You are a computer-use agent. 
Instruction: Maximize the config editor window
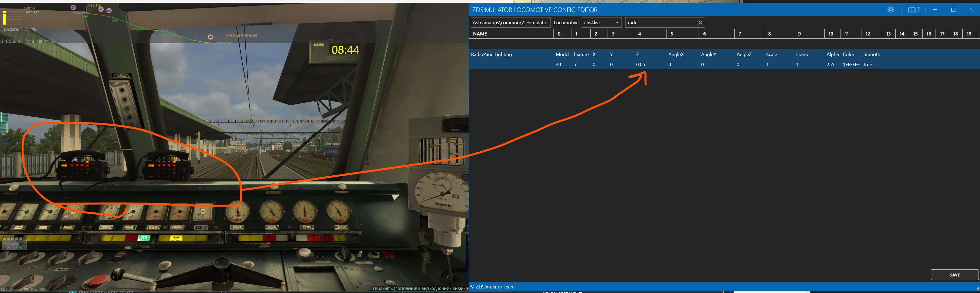tap(953, 10)
